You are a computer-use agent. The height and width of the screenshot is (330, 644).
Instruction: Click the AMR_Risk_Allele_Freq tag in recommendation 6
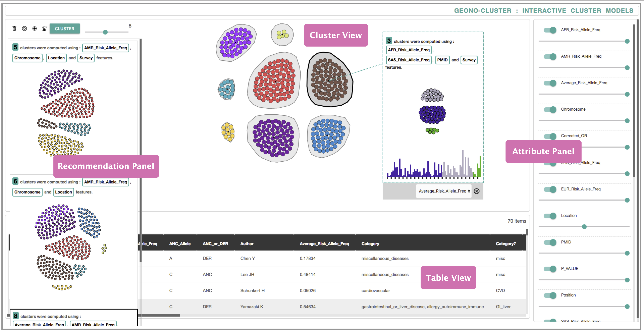[x=105, y=182]
